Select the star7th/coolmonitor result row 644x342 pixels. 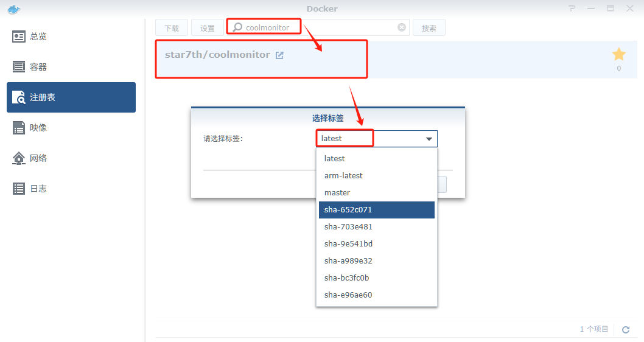396,60
